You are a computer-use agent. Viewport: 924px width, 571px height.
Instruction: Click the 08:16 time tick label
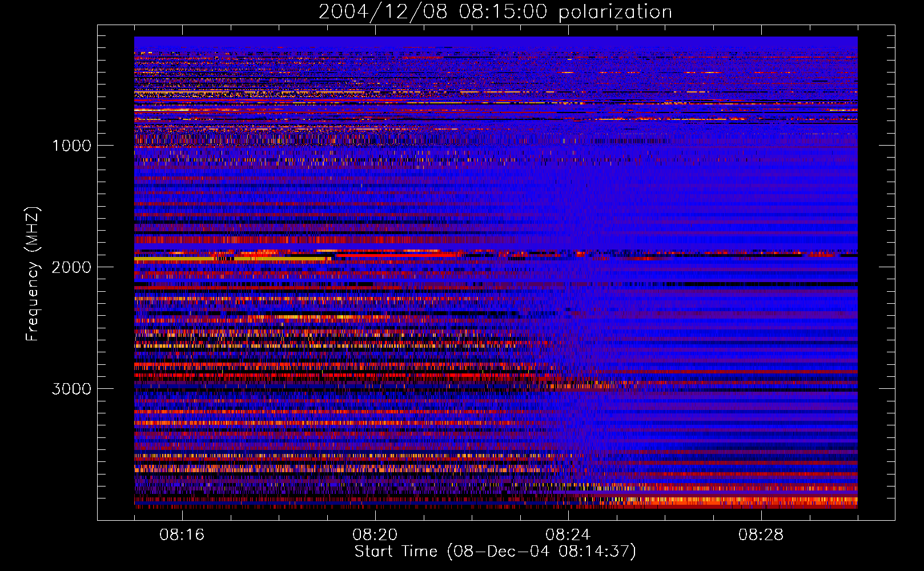click(182, 535)
